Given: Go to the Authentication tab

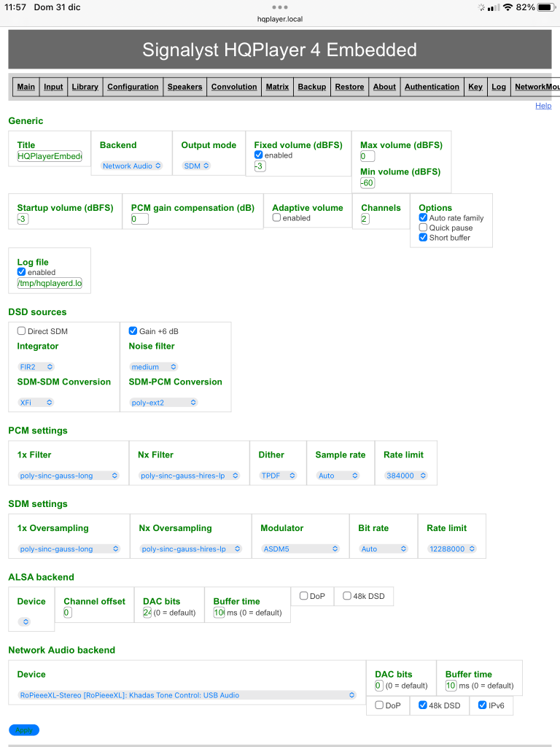Looking at the screenshot, I should pyautogui.click(x=432, y=87).
